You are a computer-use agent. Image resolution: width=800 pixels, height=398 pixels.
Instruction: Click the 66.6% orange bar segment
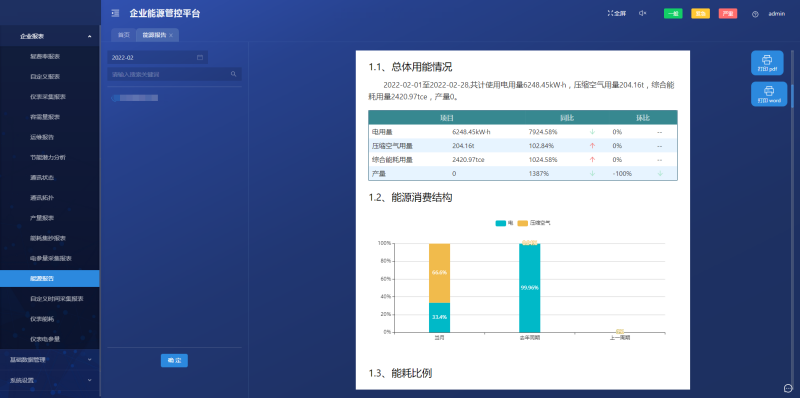coord(439,273)
